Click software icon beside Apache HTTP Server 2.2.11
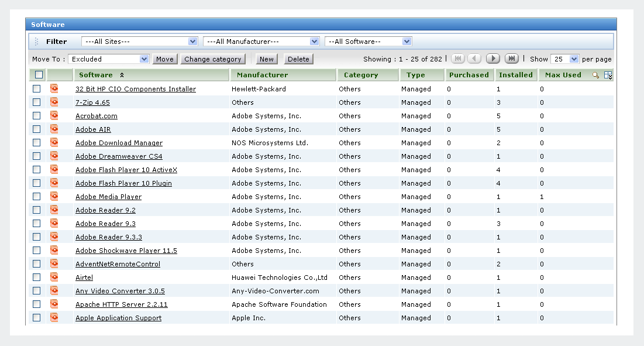Viewport: 644px width, 346px height. (54, 304)
